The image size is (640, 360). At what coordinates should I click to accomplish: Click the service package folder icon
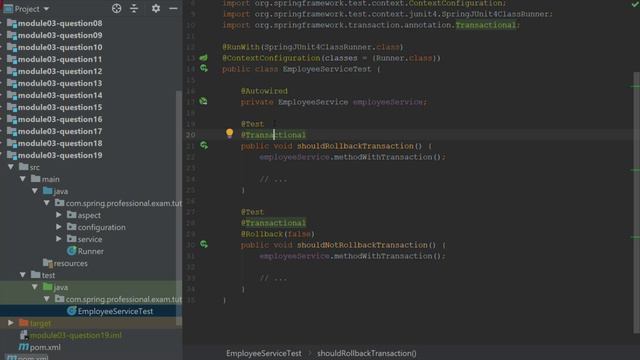[72, 239]
